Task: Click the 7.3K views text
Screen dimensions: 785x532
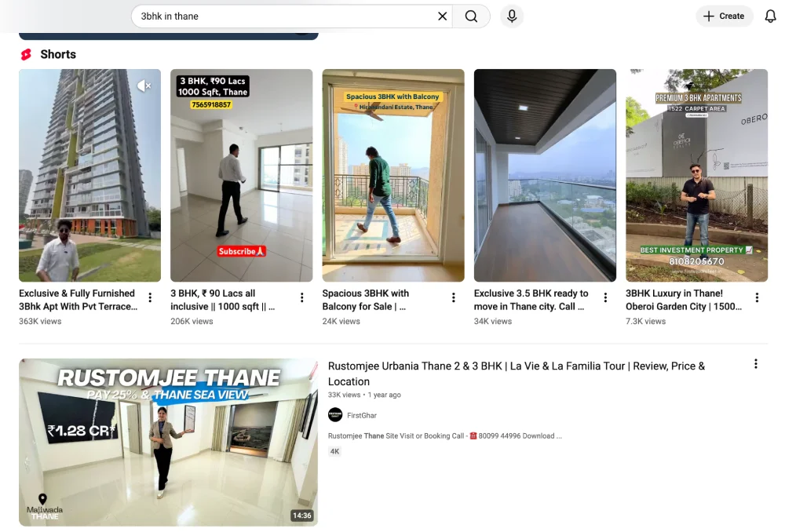Action: coord(645,321)
